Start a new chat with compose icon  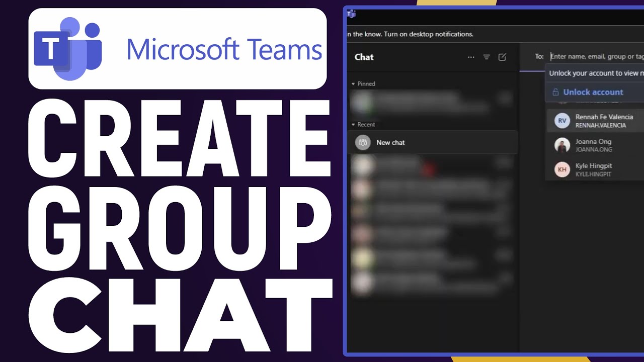coord(502,57)
